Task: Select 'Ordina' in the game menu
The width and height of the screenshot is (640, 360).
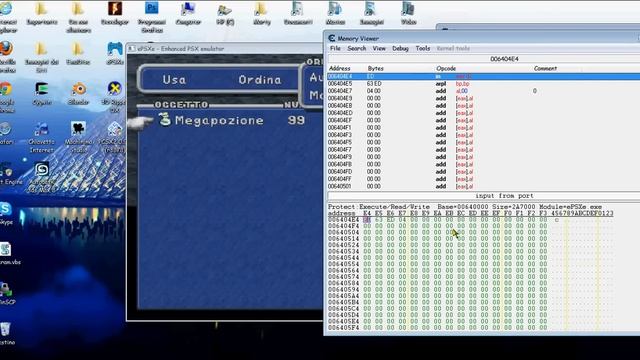Action: 260,80
